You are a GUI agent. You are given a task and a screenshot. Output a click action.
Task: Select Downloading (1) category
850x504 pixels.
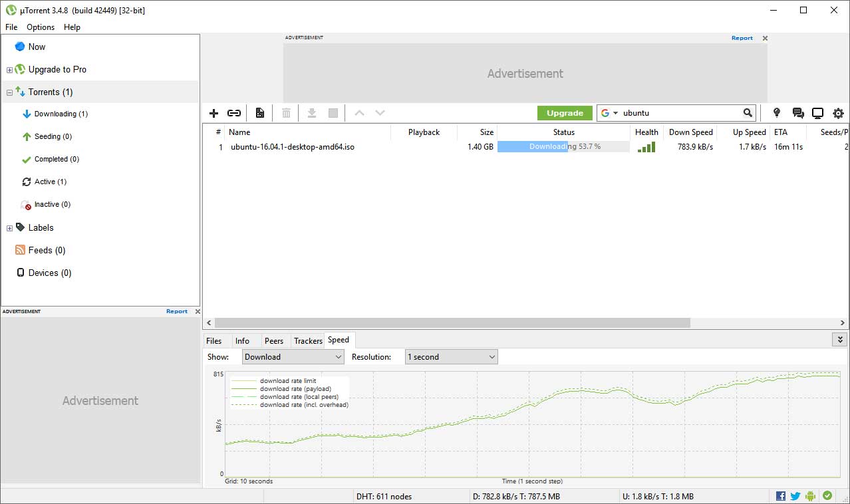tap(61, 114)
